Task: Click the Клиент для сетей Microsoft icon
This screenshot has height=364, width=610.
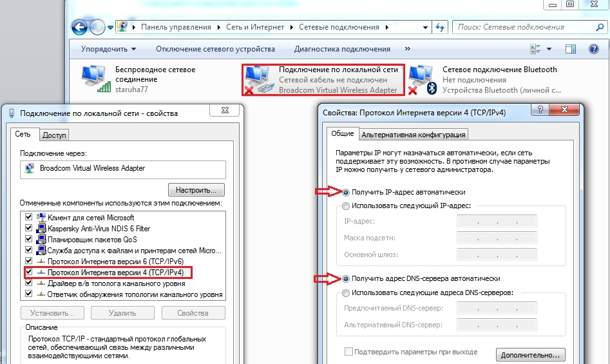Action: [x=41, y=217]
